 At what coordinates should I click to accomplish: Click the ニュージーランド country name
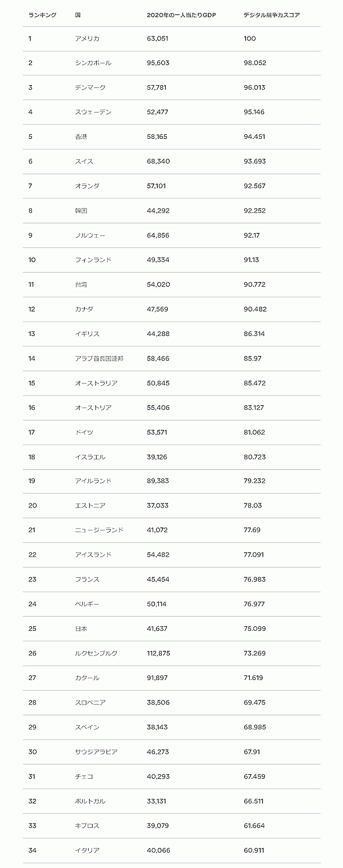pos(99,530)
